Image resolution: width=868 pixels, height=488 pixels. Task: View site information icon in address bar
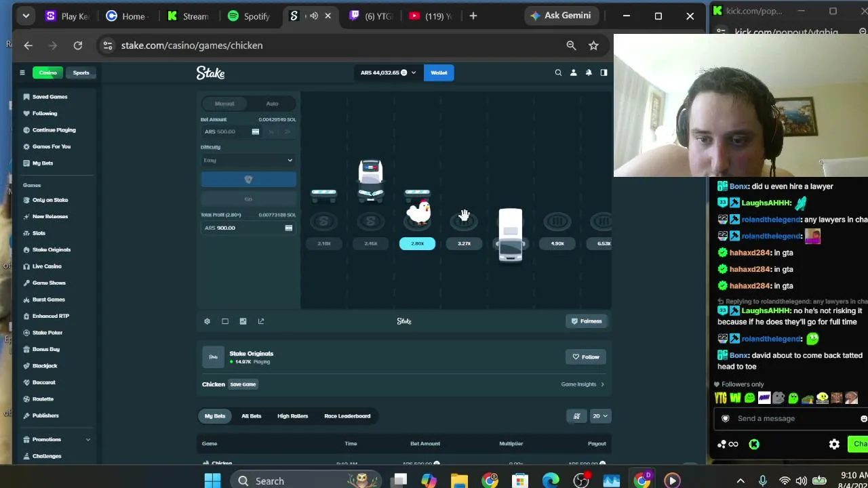pyautogui.click(x=107, y=45)
